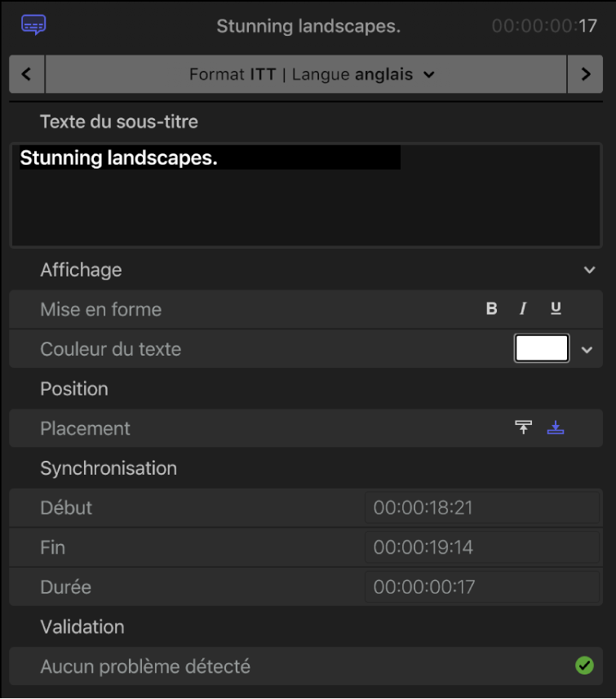Click the green validation checkmark icon
The image size is (616, 699).
click(x=584, y=666)
